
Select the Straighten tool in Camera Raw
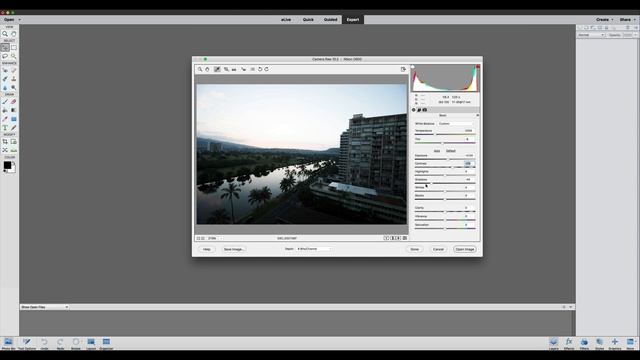234,69
